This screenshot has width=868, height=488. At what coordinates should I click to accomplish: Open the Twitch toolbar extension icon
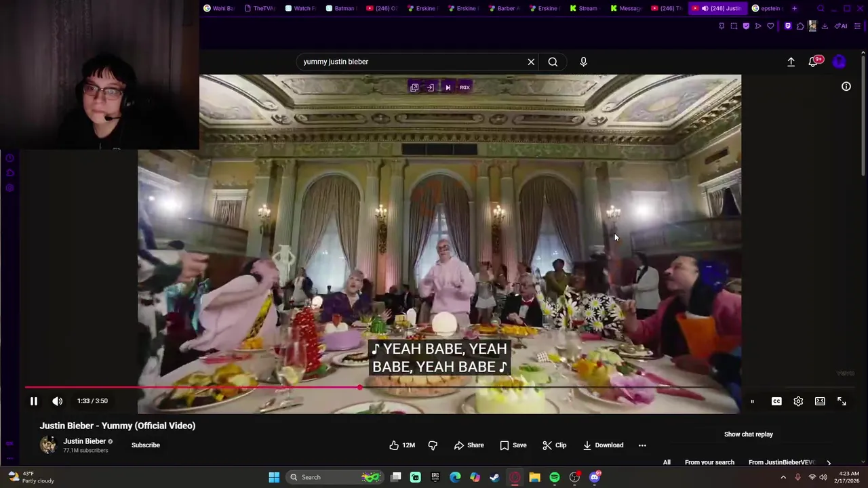787,26
